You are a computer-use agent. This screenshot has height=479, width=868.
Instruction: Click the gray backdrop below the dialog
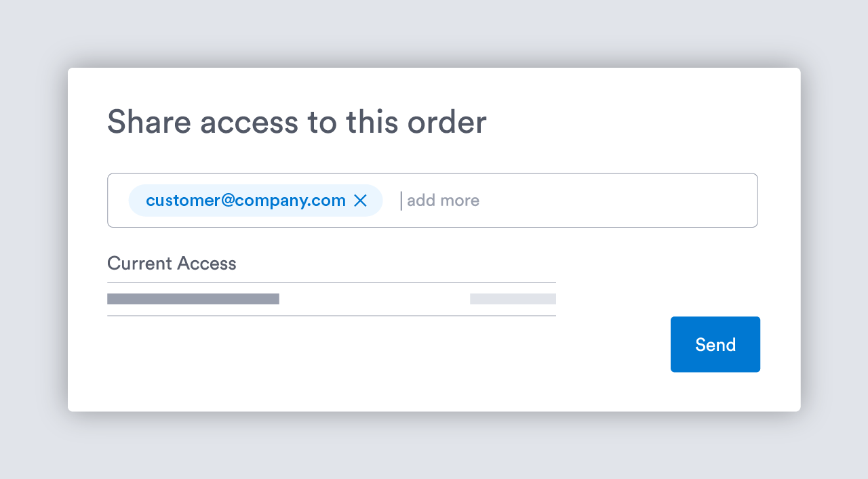click(x=434, y=447)
